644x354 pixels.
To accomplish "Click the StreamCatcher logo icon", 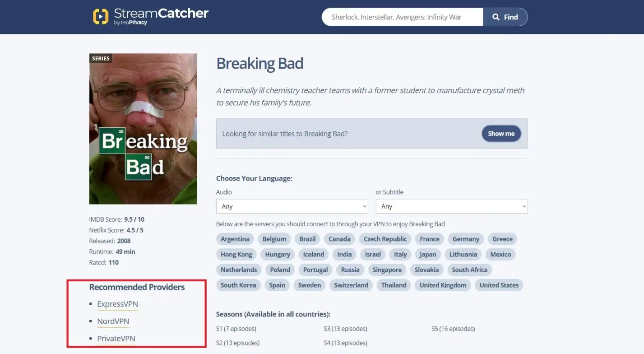I will [101, 17].
